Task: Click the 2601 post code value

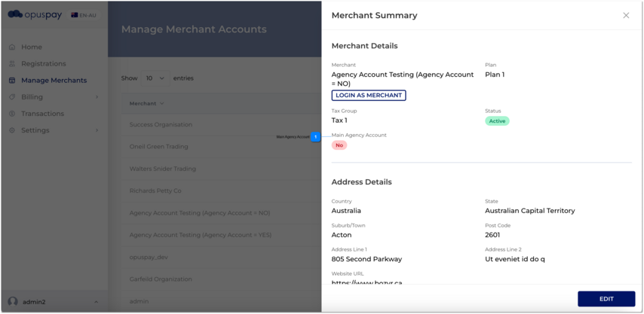Action: point(492,235)
